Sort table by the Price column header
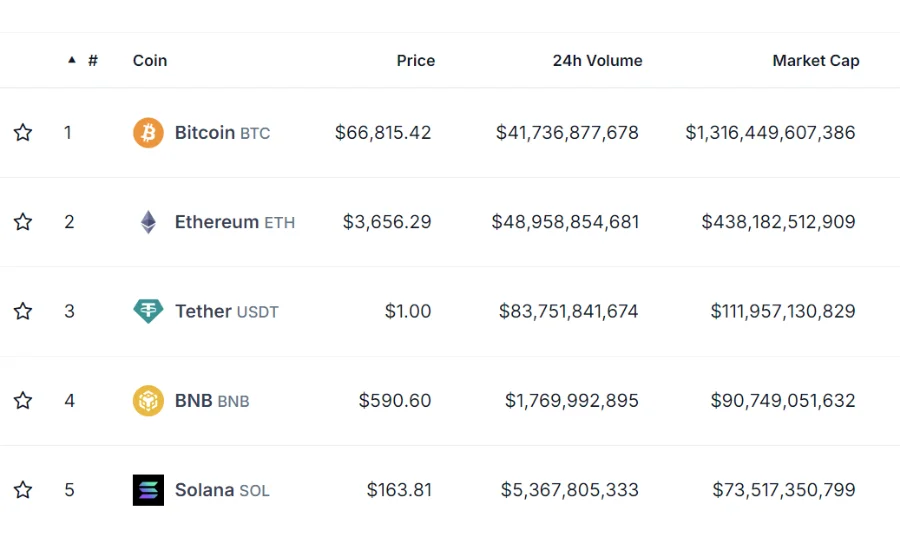This screenshot has width=900, height=560. 415,60
